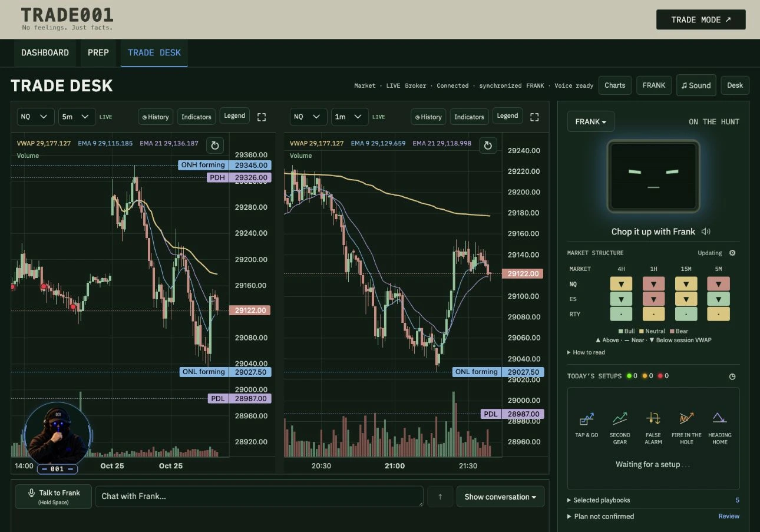Switch to the PREP tab
Image resolution: width=760 pixels, height=532 pixels.
[x=98, y=52]
